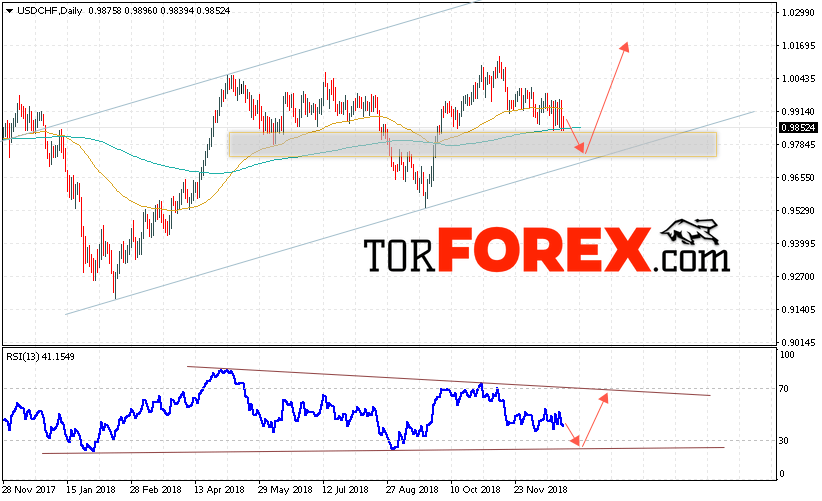This screenshot has height=501, width=822.
Task: Click the 28 Feb 2018 date label
Action: click(155, 490)
